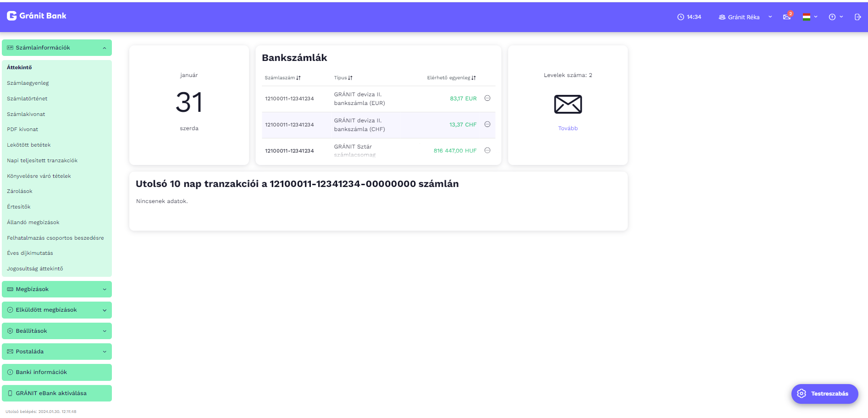
Task: Click the 83,17 EUR balance
Action: click(x=463, y=99)
